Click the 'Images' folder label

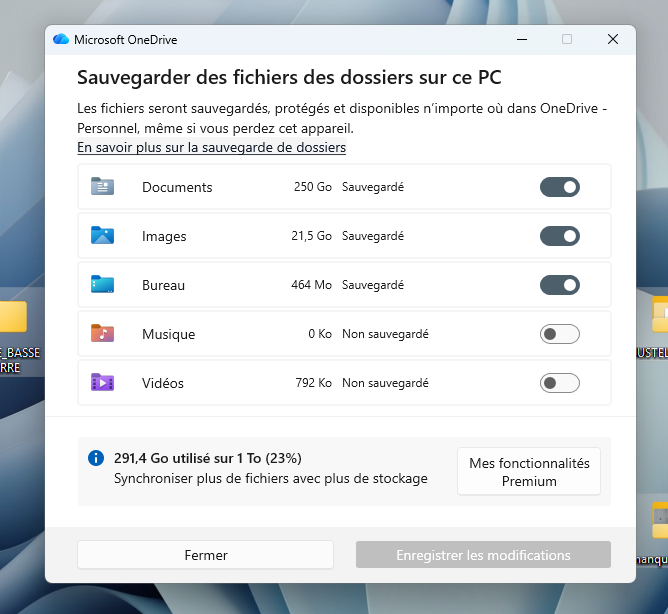164,236
